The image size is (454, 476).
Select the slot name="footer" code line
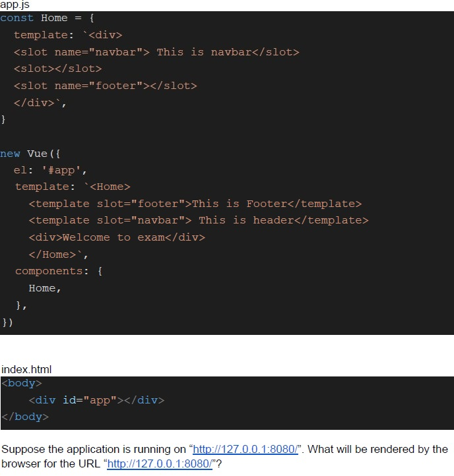(x=106, y=86)
